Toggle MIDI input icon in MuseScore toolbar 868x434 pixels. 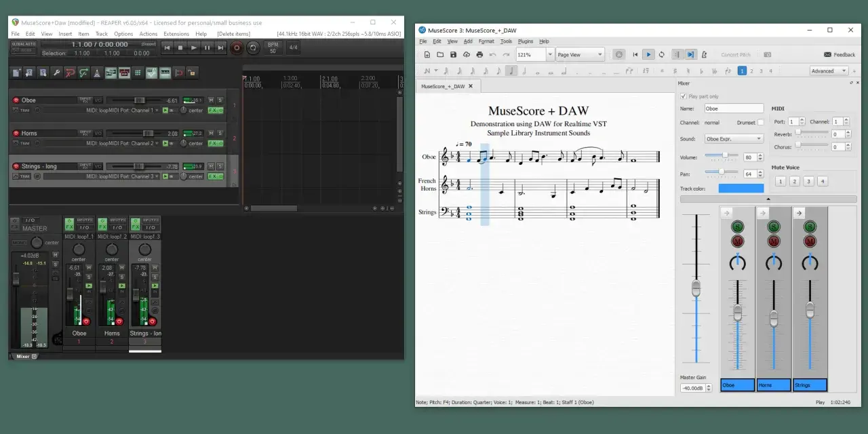pyautogui.click(x=618, y=54)
